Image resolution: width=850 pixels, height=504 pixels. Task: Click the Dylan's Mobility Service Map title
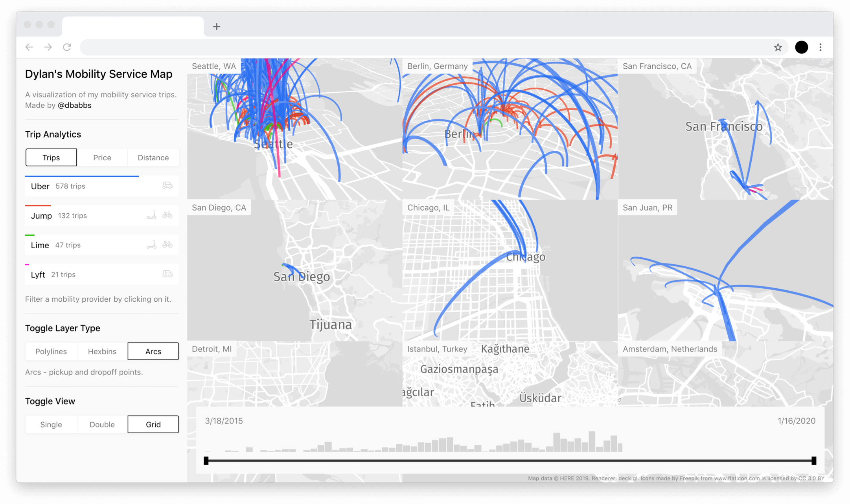coord(99,74)
